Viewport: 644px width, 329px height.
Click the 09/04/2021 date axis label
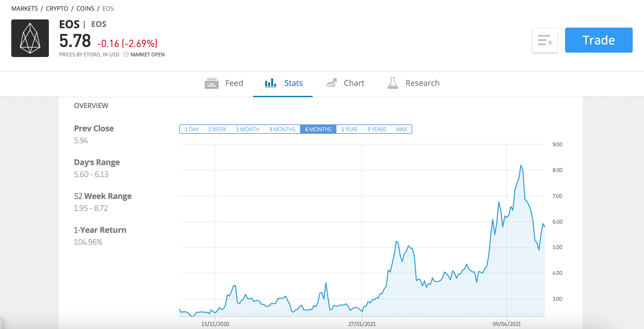pyautogui.click(x=507, y=324)
